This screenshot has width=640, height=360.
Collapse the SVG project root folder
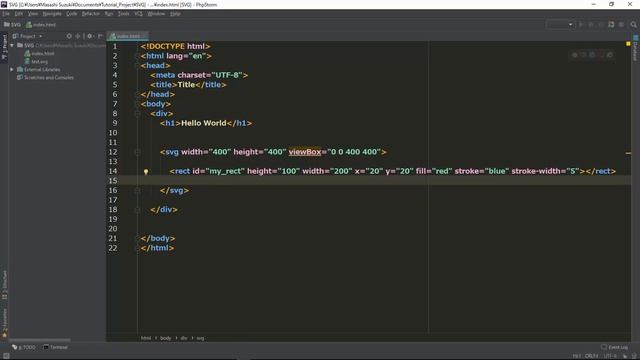12,45
